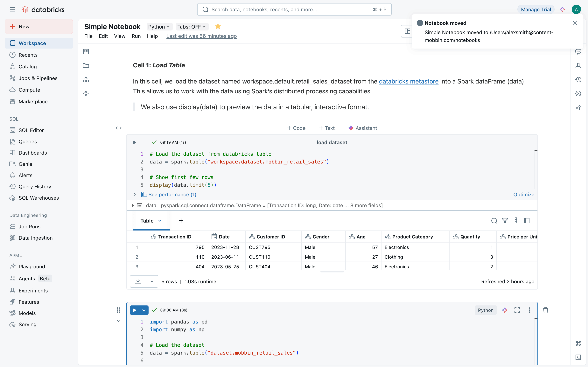This screenshot has width=588, height=367.
Task: Expand See performance section
Action: click(x=169, y=194)
